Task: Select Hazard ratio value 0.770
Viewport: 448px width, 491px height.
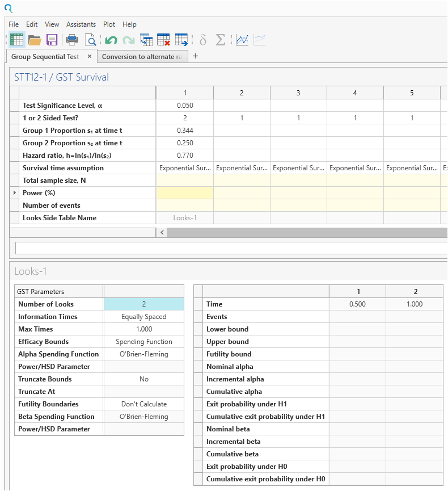Action: (185, 156)
